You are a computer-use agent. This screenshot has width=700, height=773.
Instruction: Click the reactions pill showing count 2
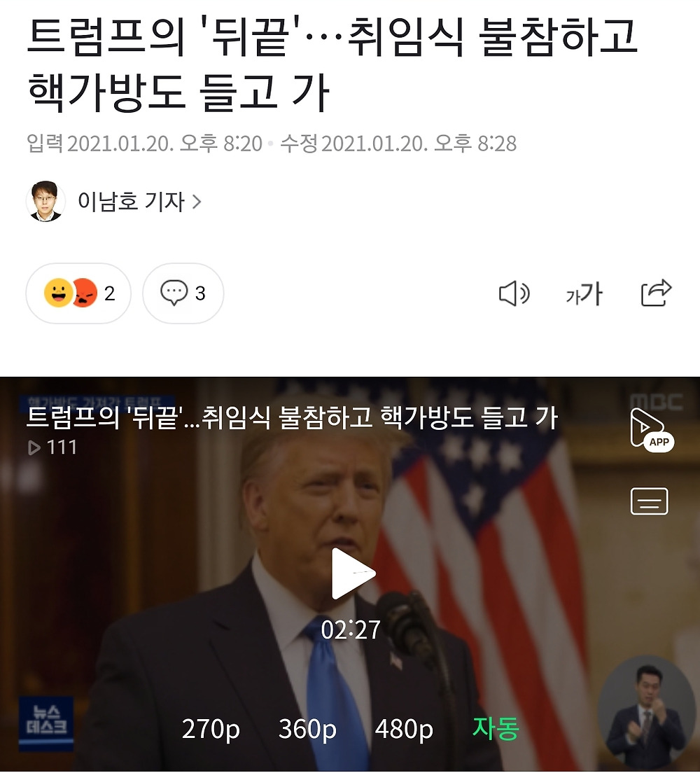pyautogui.click(x=78, y=293)
